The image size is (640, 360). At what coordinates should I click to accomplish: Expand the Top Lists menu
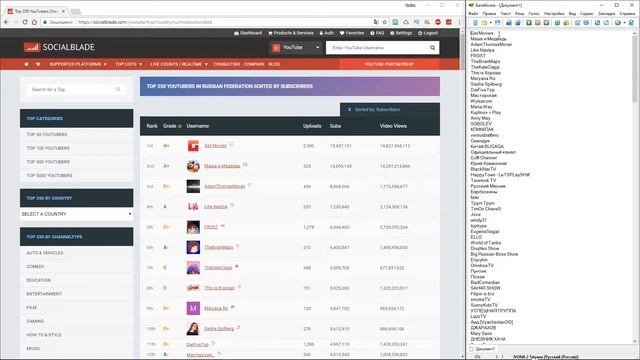(x=129, y=64)
